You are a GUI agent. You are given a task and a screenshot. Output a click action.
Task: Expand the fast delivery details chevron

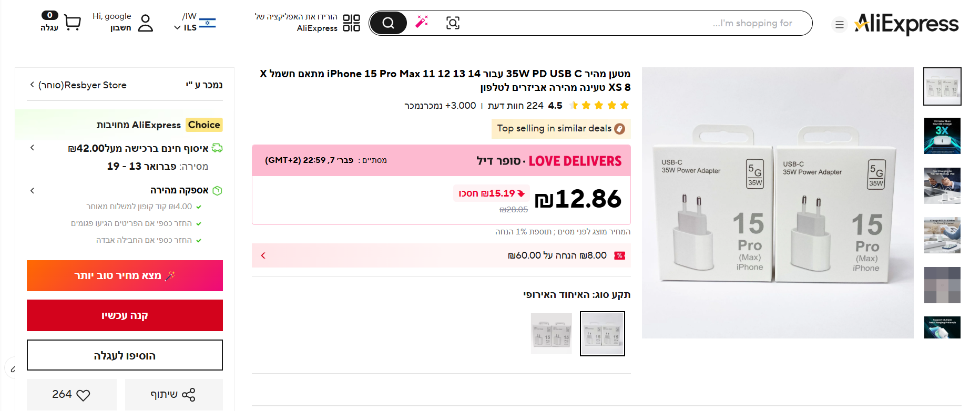click(x=33, y=190)
